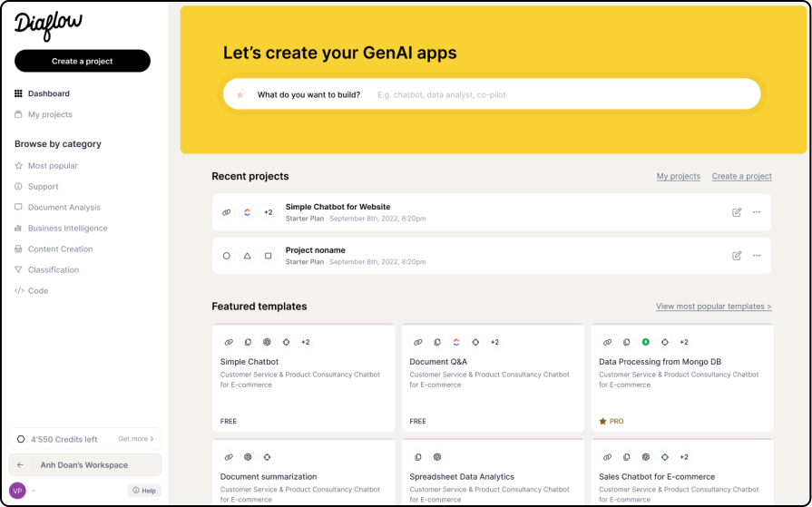Open View most popular templates link

714,306
